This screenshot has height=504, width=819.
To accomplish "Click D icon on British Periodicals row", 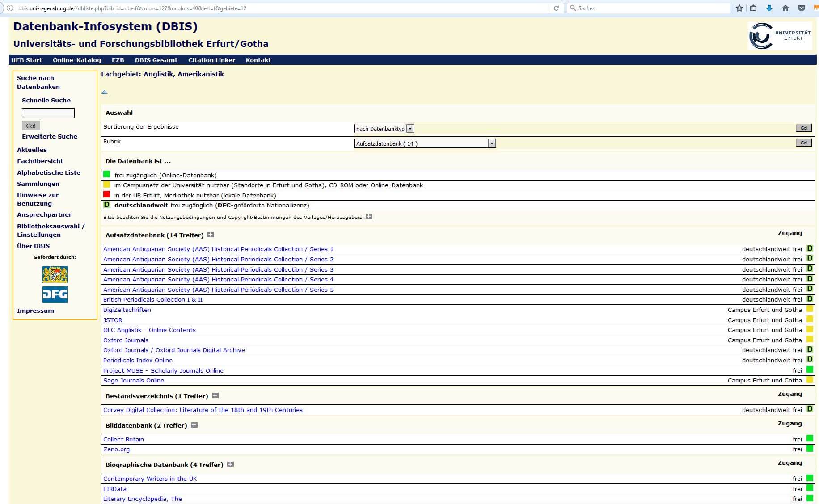I will point(810,299).
